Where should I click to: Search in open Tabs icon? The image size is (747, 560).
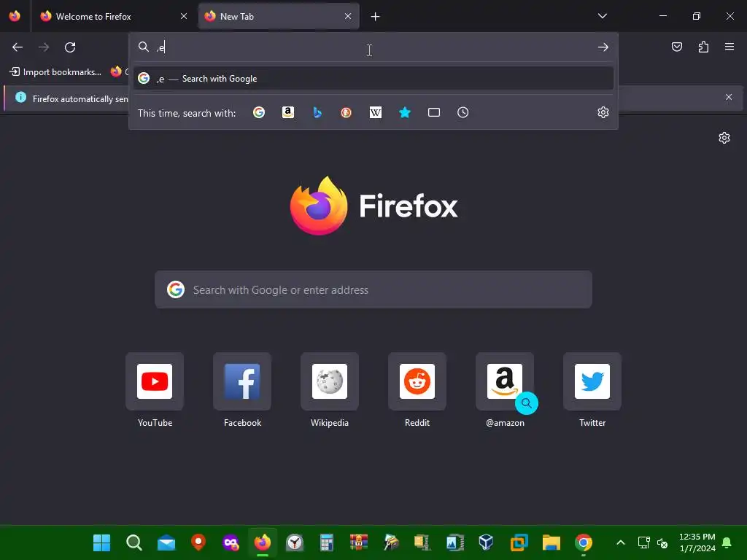coord(434,112)
